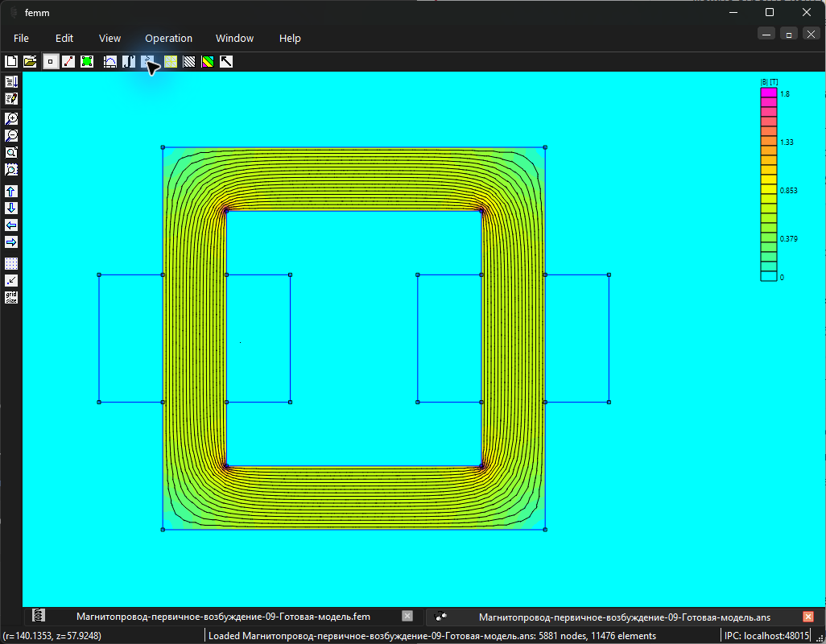Screen dimensions: 826x644
Task: Zoom in with the plus magnifier
Action: tap(11, 118)
